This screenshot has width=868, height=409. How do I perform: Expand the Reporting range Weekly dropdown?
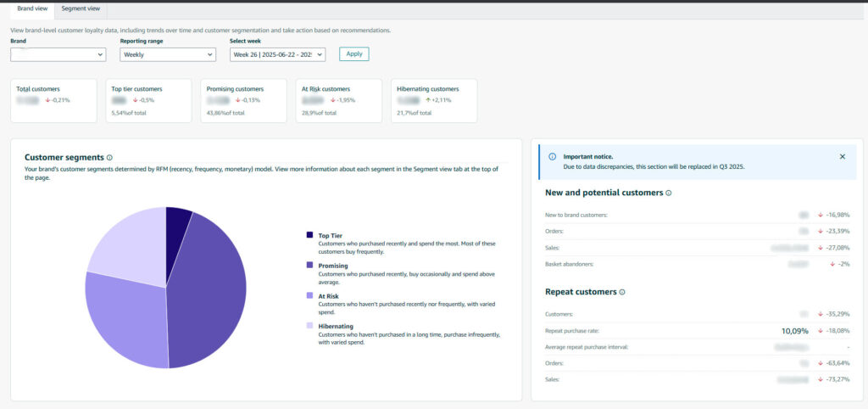coord(168,54)
